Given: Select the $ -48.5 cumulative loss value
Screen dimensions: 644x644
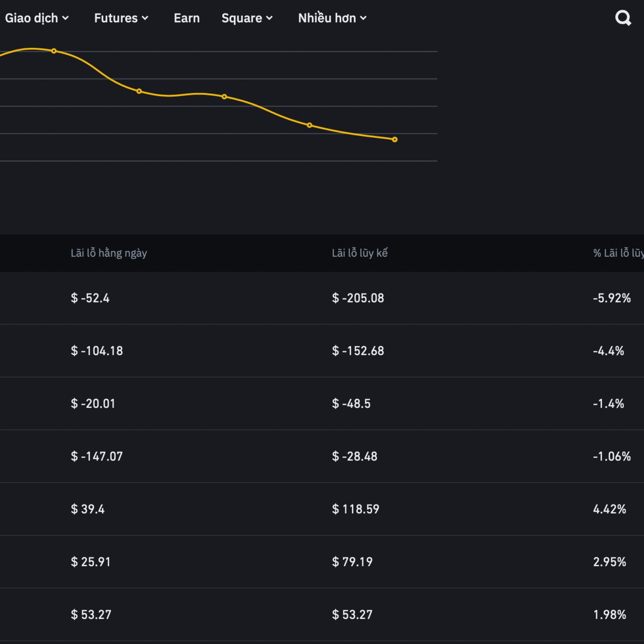Looking at the screenshot, I should [351, 404].
